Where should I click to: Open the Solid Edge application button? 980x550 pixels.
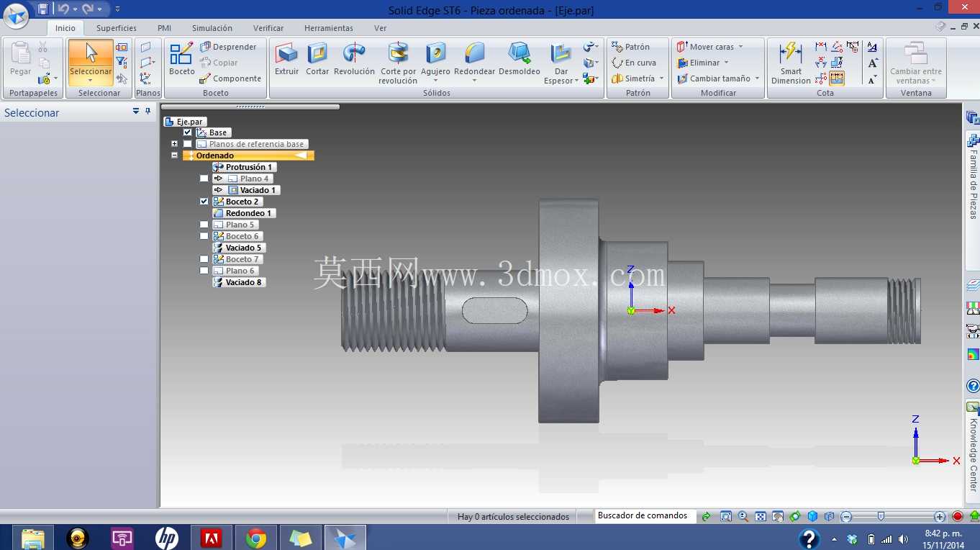(x=16, y=14)
